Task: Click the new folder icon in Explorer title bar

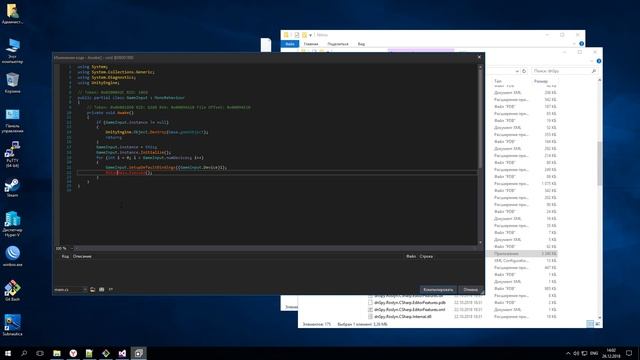Action: tap(304, 35)
